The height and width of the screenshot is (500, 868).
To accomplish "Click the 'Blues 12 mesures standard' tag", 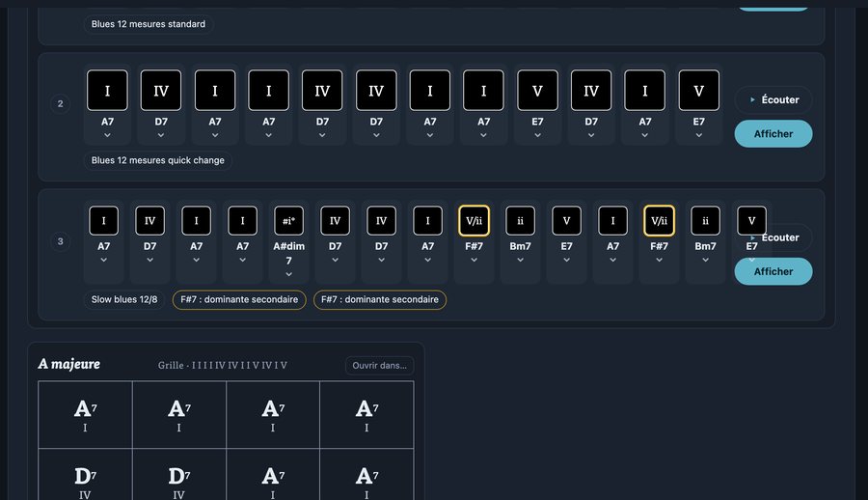I will 149,24.
